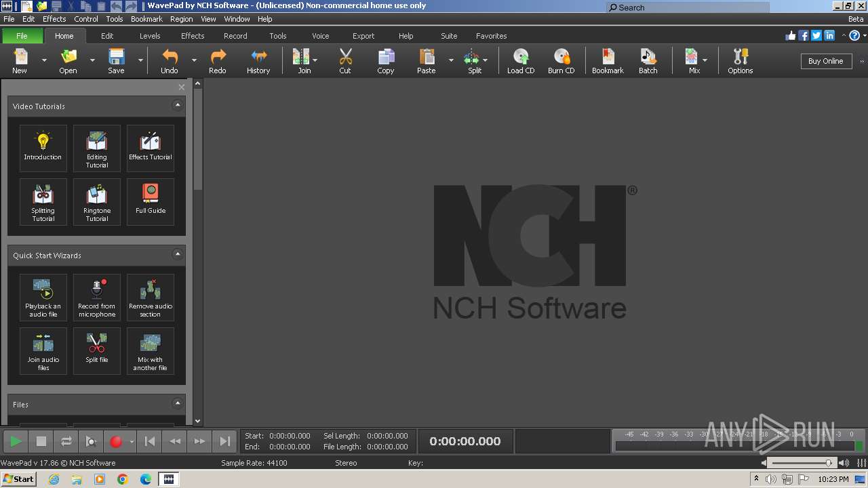Screen dimensions: 868x488
Task: Open the Batch converter tool
Action: [648, 60]
